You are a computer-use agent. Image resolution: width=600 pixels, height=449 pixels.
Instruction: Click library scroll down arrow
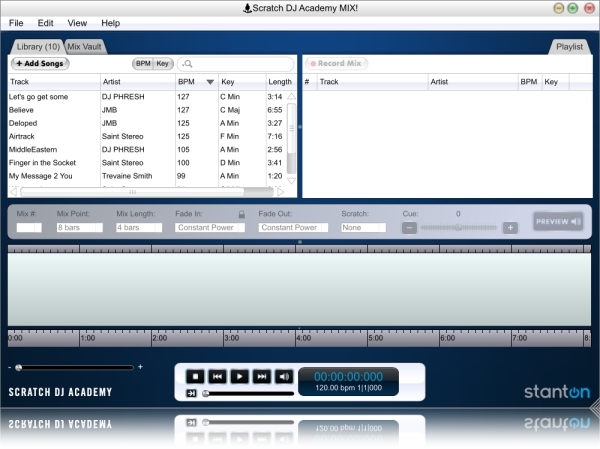291,181
